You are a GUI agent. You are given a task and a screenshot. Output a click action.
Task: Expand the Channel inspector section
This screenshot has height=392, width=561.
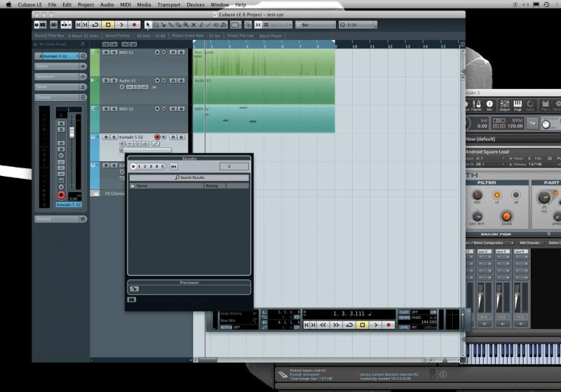pyautogui.click(x=61, y=97)
